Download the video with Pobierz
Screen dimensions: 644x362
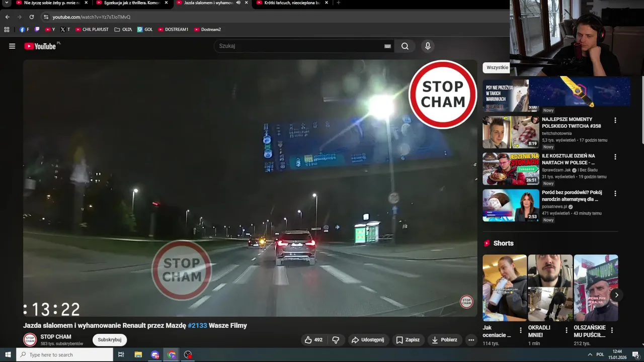pos(444,340)
